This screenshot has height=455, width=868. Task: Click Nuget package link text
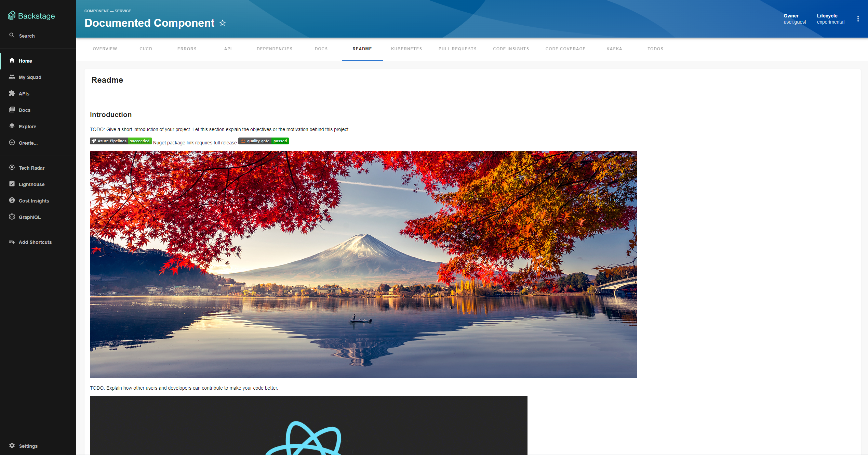195,143
